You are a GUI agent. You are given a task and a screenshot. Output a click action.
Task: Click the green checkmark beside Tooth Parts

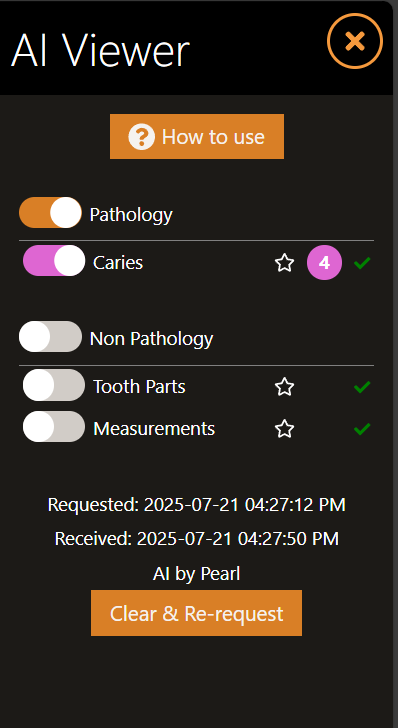tap(362, 387)
